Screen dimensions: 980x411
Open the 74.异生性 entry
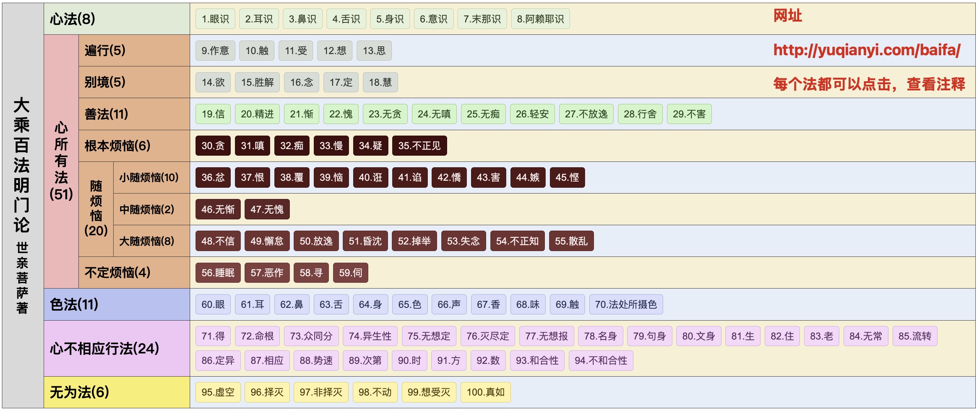[370, 336]
